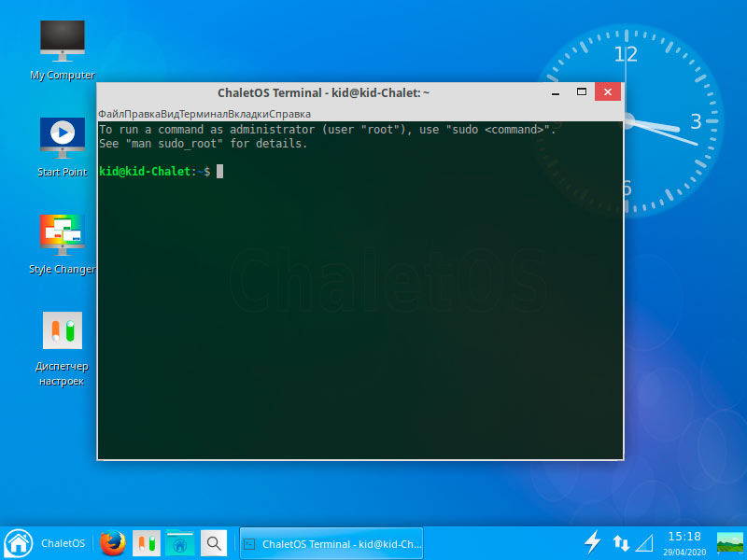Launch Firefox from the taskbar

[x=113, y=542]
